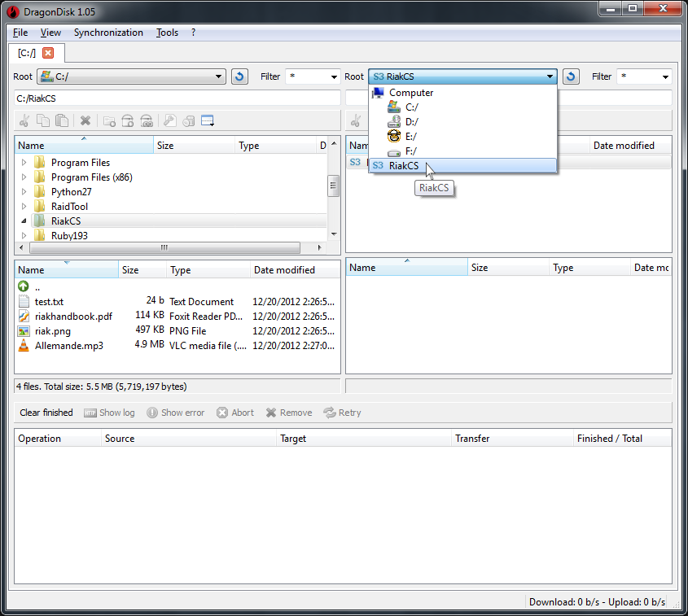Click the Clear finished button
The width and height of the screenshot is (688, 616).
(46, 413)
